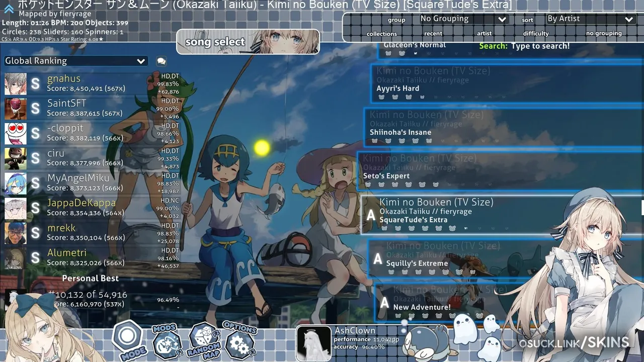This screenshot has width=644, height=362.
Task: Switch to the no grouping tab
Action: coord(604,34)
